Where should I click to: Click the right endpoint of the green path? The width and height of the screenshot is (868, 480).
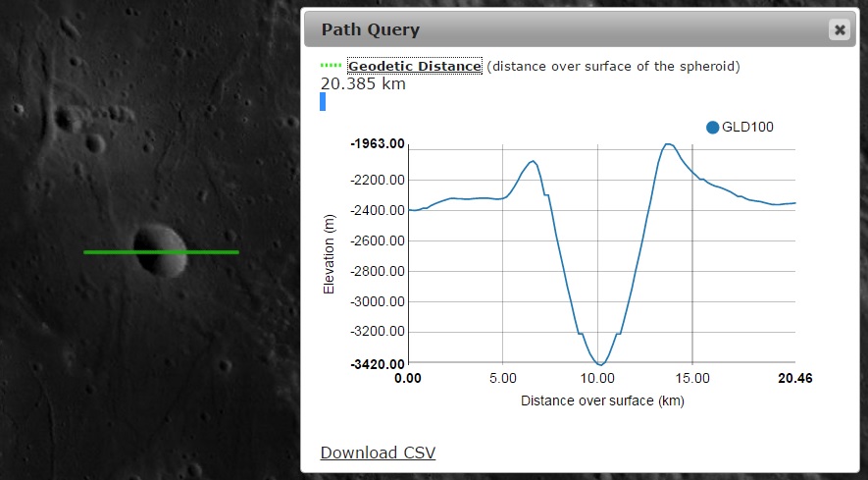(x=237, y=252)
